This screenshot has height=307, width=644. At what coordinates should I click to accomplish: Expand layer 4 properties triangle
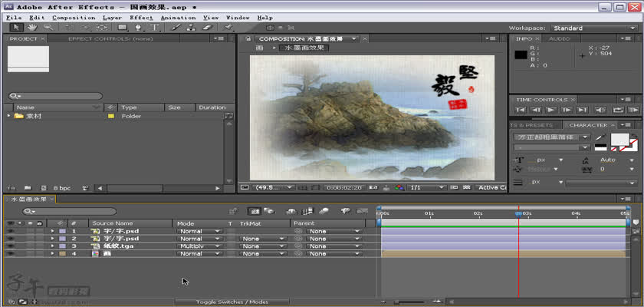click(x=52, y=253)
